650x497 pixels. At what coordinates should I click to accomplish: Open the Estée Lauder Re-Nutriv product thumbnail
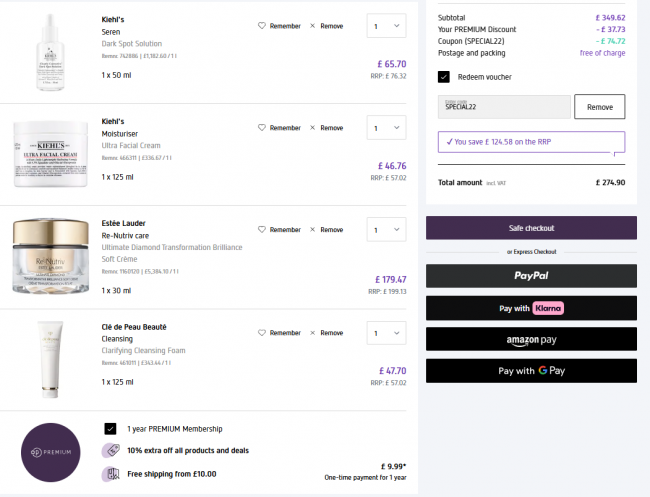point(51,257)
